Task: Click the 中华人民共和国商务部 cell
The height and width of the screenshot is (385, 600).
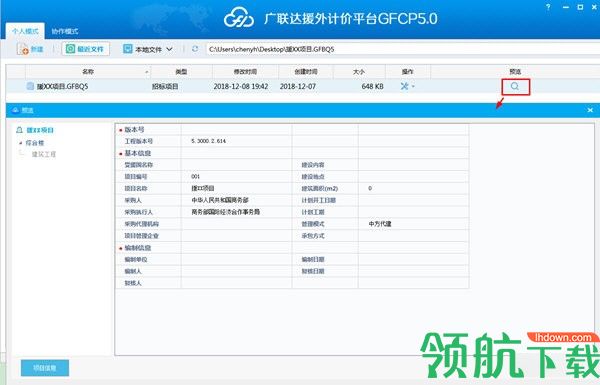Action: click(x=236, y=201)
